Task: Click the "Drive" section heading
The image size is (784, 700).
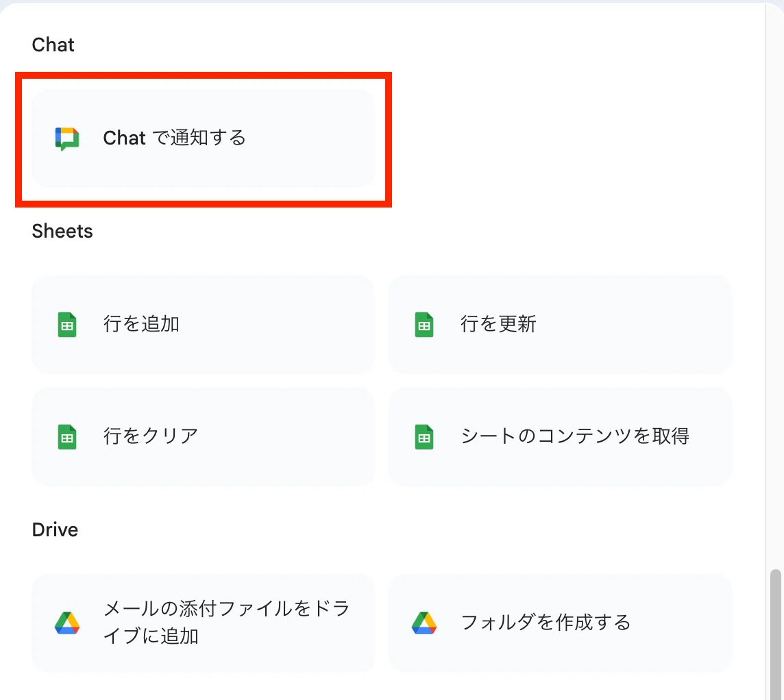Action: pyautogui.click(x=55, y=529)
